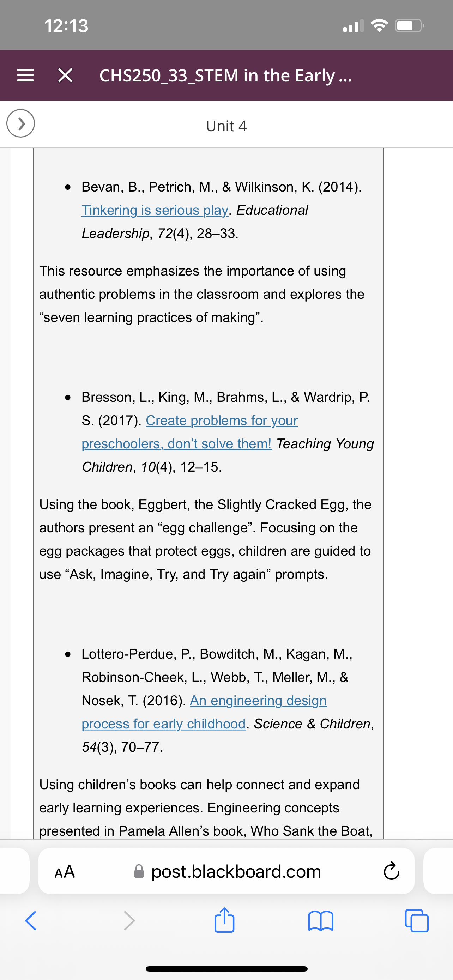Tap the Safari forward arrow
This screenshot has height=980, width=453.
[x=129, y=921]
